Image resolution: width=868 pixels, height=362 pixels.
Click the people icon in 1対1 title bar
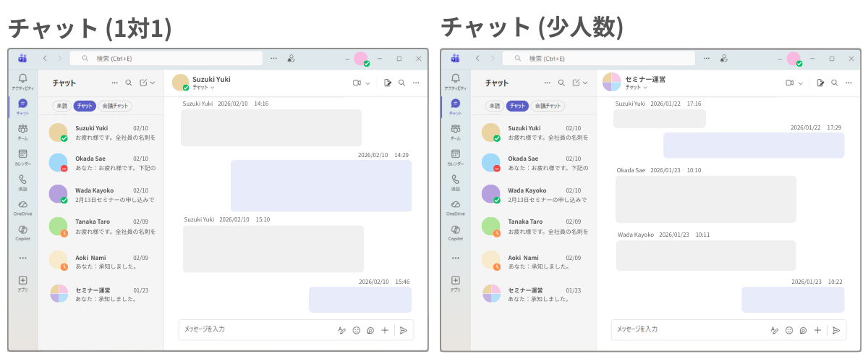tap(292, 58)
